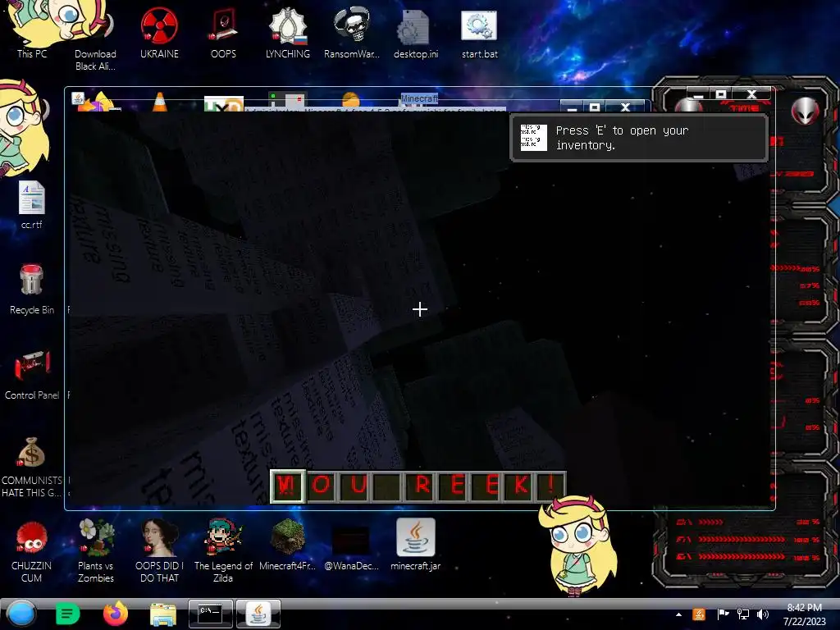The image size is (840, 630).
Task: Open Download Black Ali... desktop shortcut
Action: click(x=95, y=38)
